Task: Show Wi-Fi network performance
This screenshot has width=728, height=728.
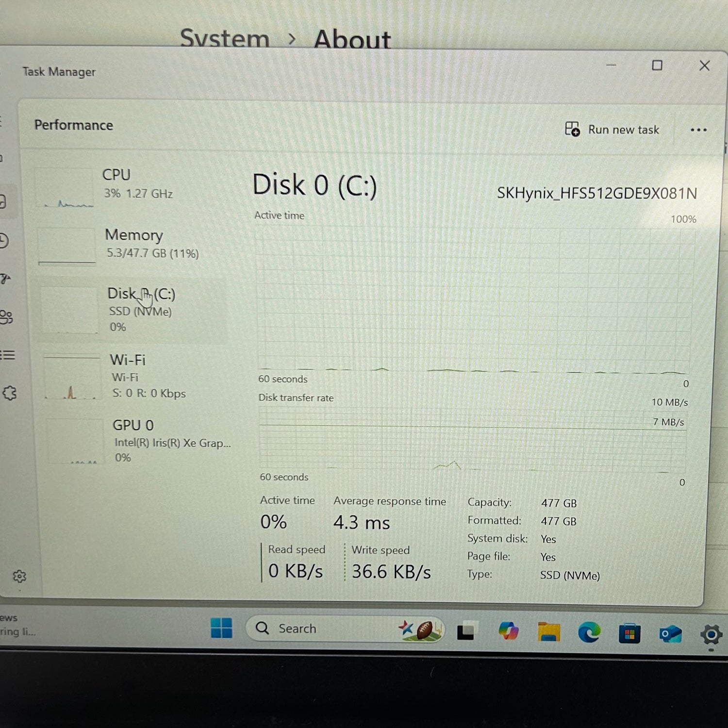Action: (131, 376)
